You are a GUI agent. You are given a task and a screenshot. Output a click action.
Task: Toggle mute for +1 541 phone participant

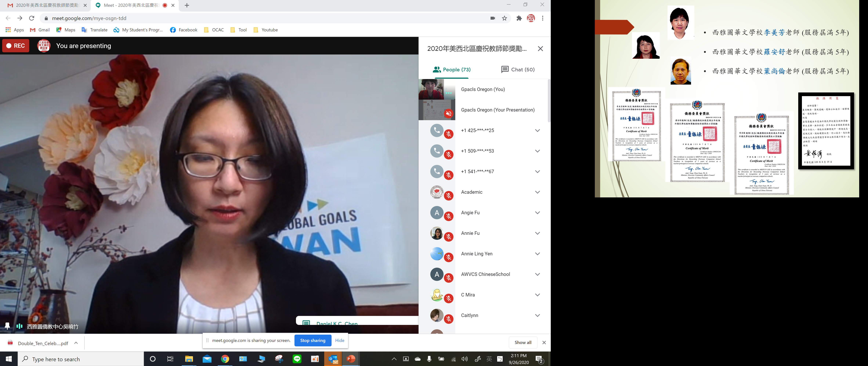coord(449,175)
